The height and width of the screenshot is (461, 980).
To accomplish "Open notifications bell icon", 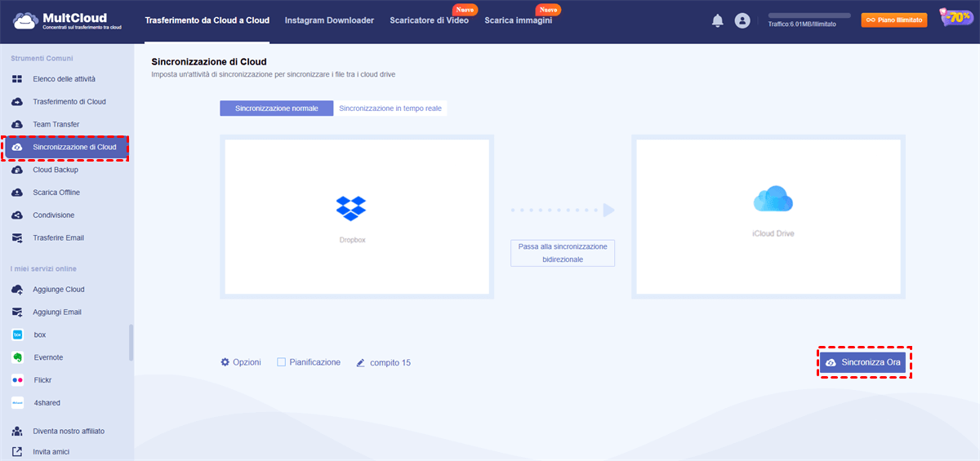I will point(718,20).
